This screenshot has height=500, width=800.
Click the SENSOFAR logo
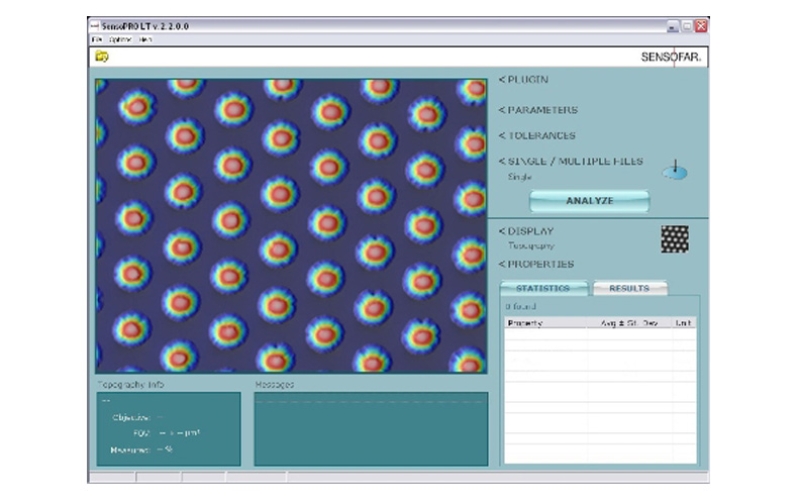(671, 57)
